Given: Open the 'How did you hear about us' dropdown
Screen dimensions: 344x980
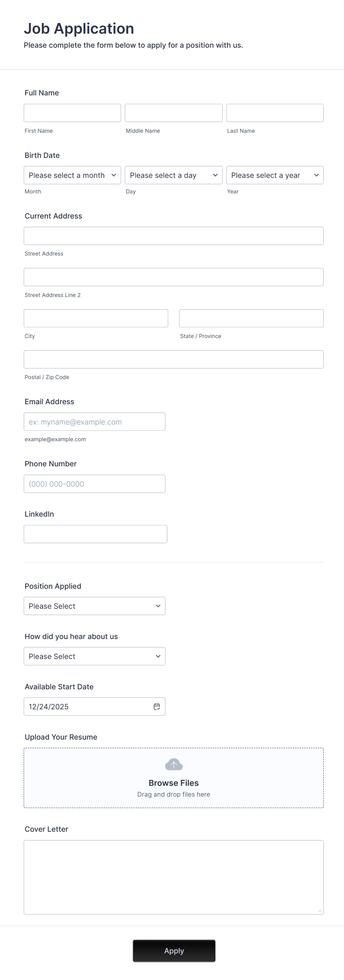Looking at the screenshot, I should (x=94, y=656).
